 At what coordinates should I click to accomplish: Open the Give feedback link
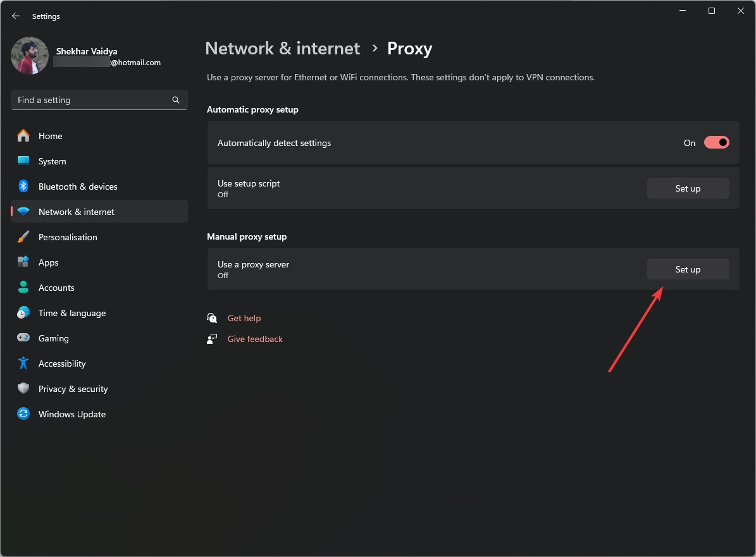(x=255, y=339)
